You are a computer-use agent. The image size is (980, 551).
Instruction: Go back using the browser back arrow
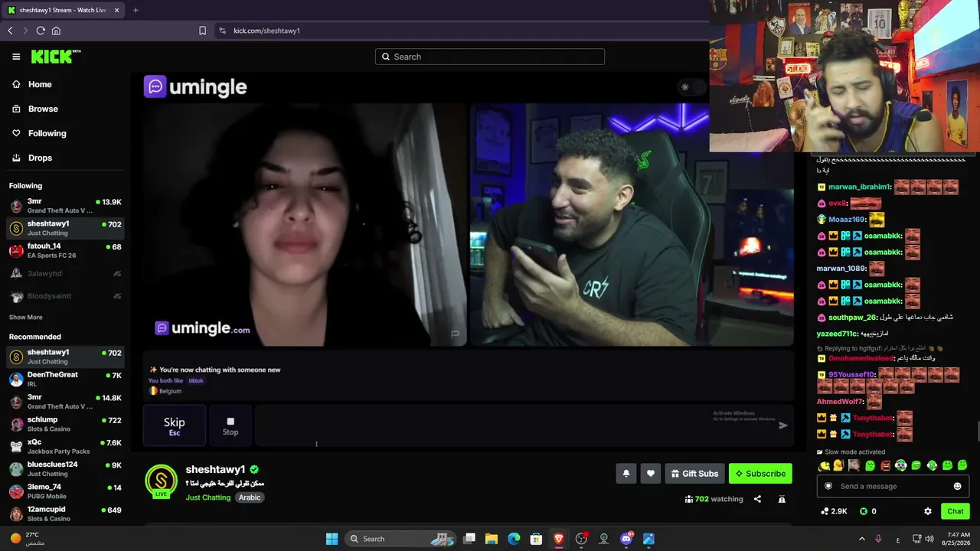pos(10,31)
